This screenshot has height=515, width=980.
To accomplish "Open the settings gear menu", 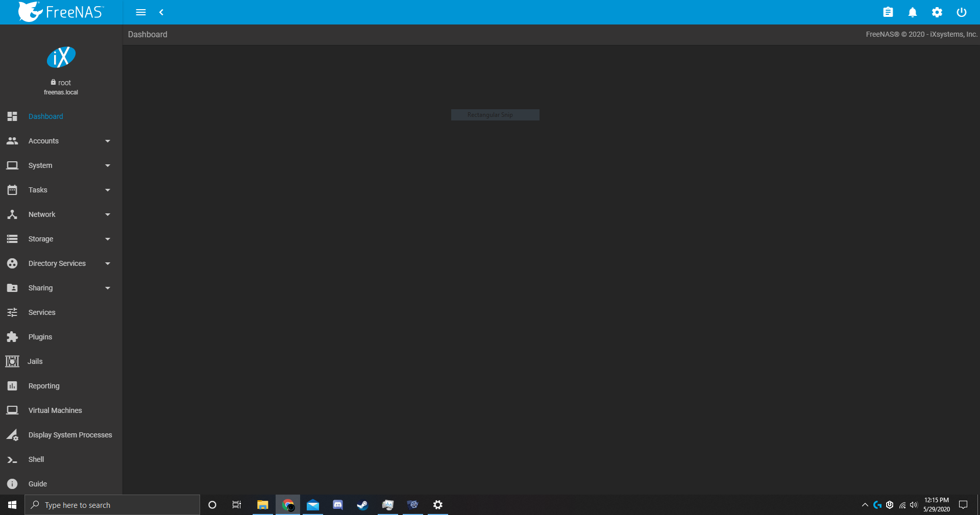I will [x=937, y=12].
